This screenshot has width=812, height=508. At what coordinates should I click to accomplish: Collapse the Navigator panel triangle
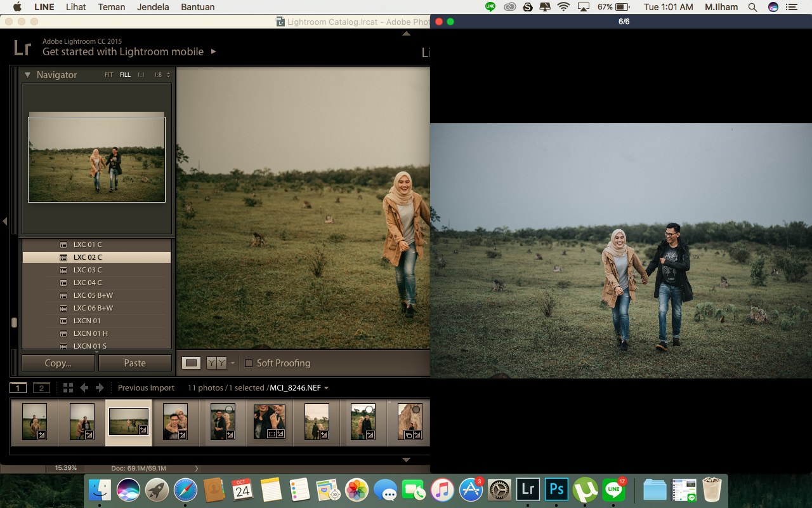[27, 75]
